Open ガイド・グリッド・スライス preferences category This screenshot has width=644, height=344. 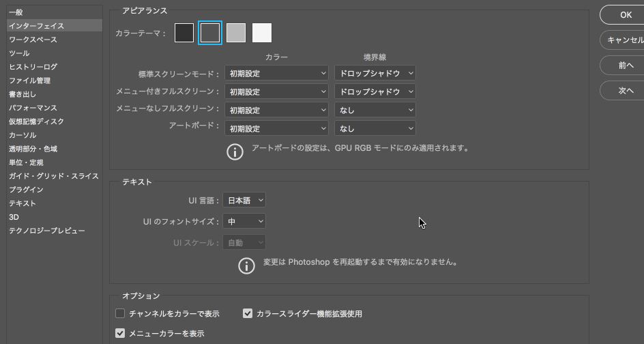click(55, 176)
